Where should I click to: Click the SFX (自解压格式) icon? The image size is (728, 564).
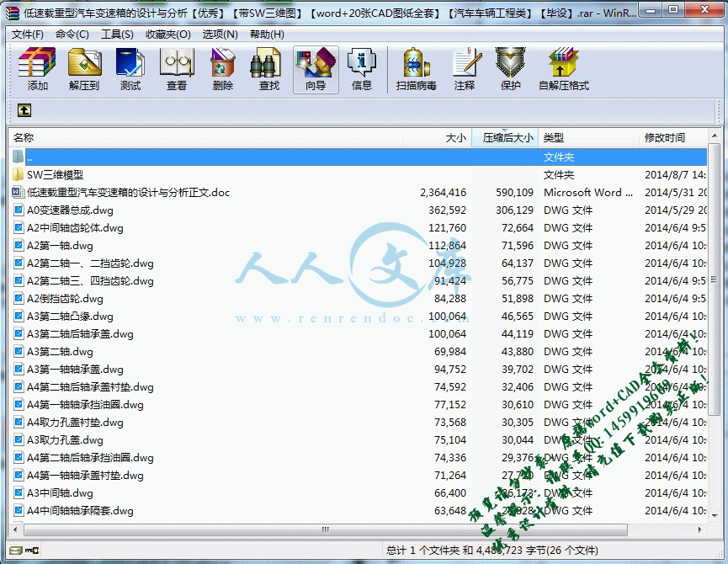564,70
